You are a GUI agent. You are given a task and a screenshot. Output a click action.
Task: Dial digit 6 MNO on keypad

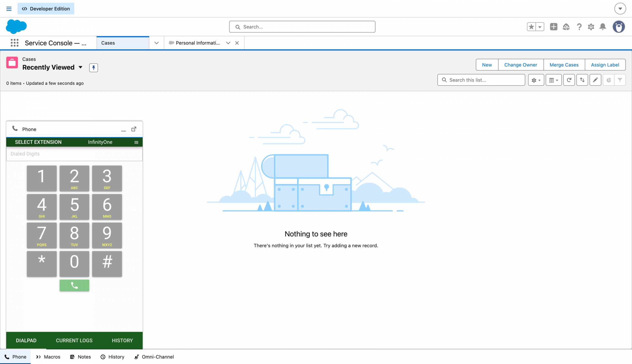coord(107,207)
